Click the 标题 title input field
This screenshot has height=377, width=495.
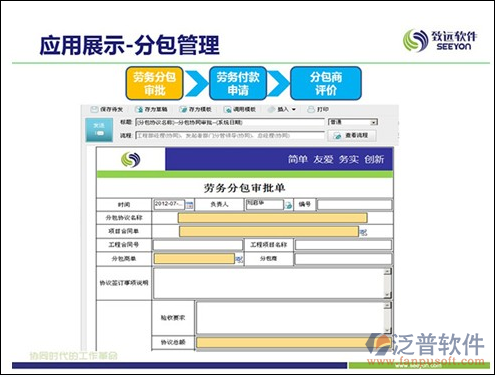click(230, 122)
